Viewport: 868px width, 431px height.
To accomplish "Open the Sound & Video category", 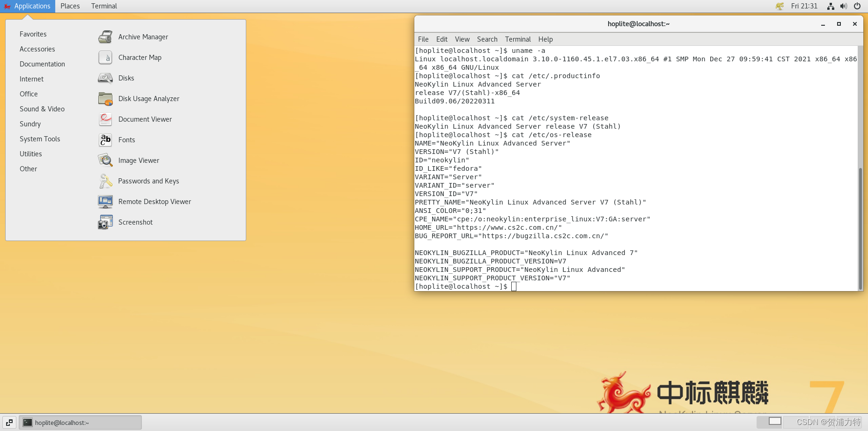I will pos(42,109).
